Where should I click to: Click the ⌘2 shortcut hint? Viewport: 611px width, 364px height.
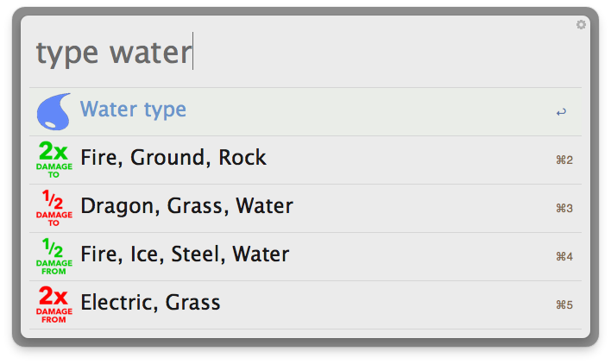[564, 160]
